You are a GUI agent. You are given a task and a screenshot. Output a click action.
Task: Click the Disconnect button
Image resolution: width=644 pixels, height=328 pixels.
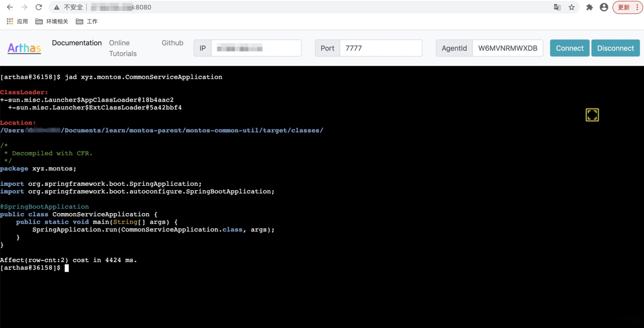click(x=616, y=48)
